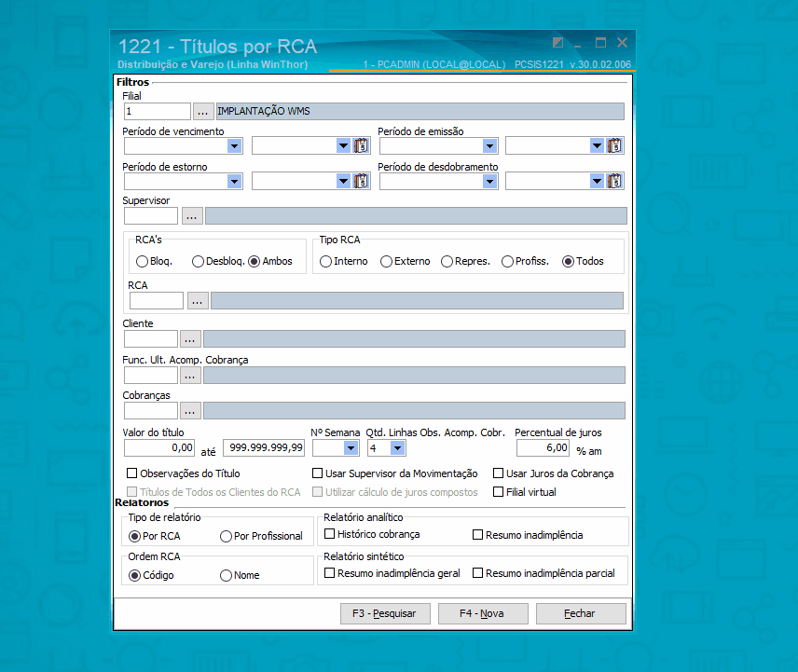Expand estorno end date dropdown
Image resolution: width=798 pixels, height=672 pixels.
343,181
